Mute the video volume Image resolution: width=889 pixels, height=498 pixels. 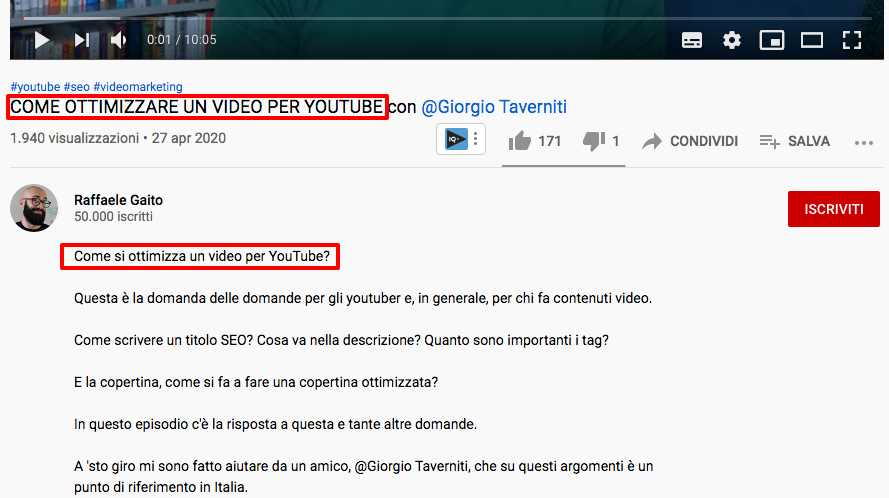tap(118, 40)
